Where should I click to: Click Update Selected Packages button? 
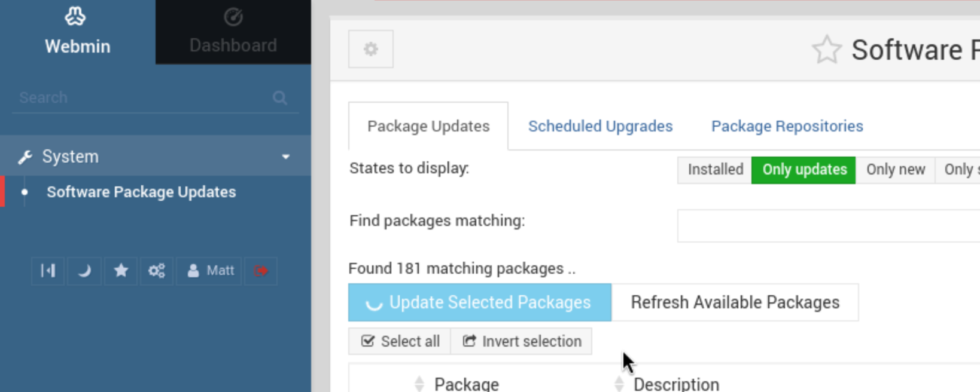pyautogui.click(x=480, y=302)
